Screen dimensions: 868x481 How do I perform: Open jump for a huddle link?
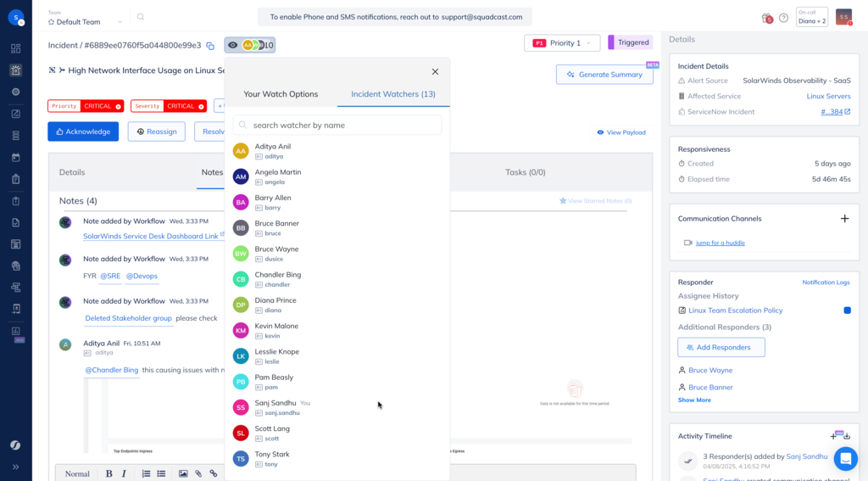[x=720, y=243]
